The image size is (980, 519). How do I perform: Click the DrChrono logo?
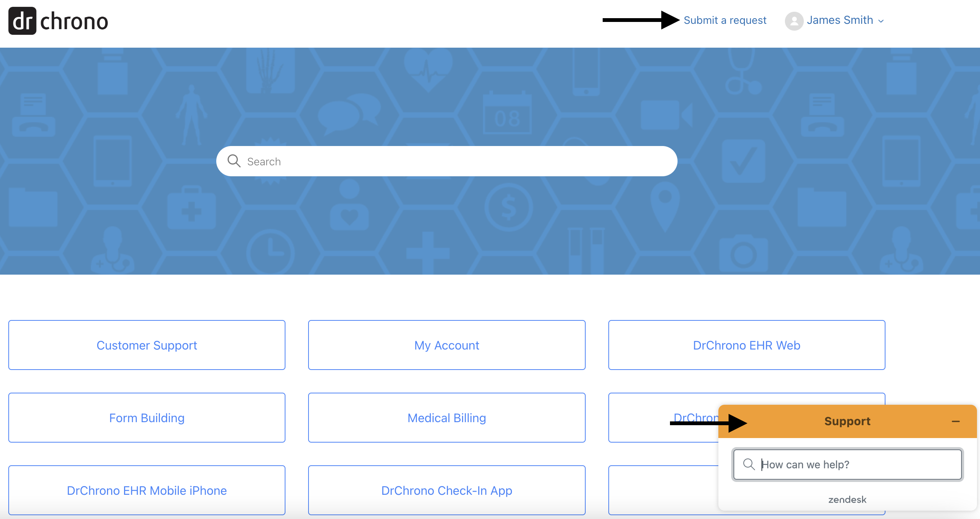point(58,21)
